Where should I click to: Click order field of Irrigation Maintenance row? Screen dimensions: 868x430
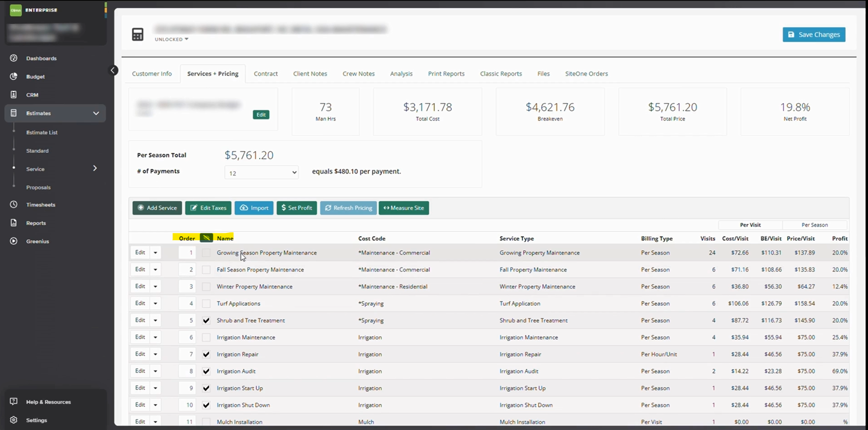tap(187, 337)
